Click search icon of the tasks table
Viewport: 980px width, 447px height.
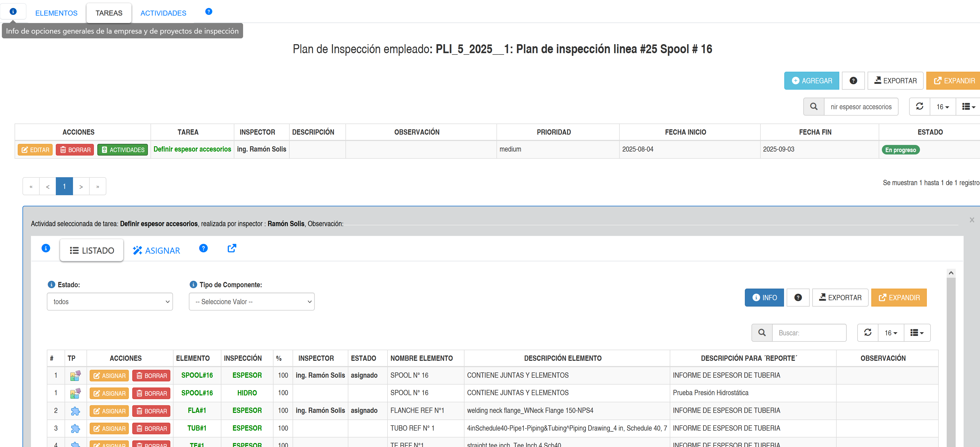[813, 107]
